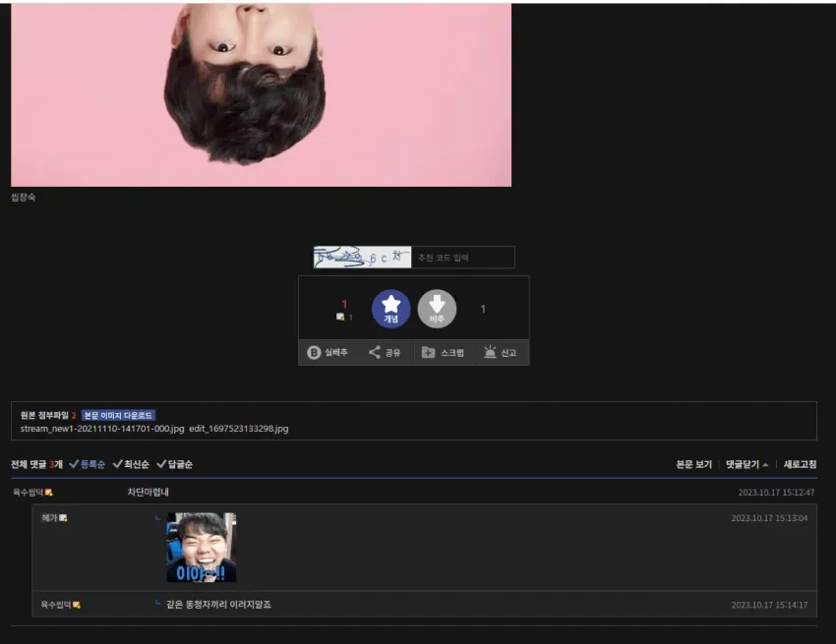
Task: Open the 이야~!! sticker image in 헤가's reply
Action: [x=202, y=547]
